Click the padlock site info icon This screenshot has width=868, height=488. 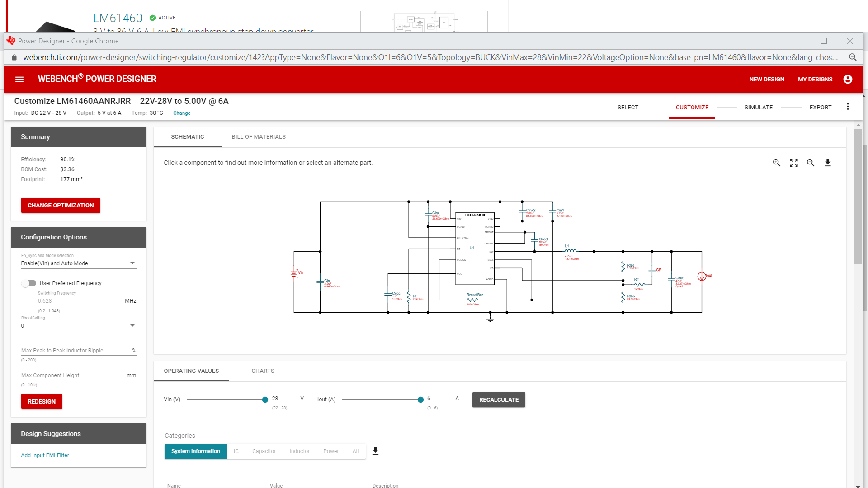(14, 57)
